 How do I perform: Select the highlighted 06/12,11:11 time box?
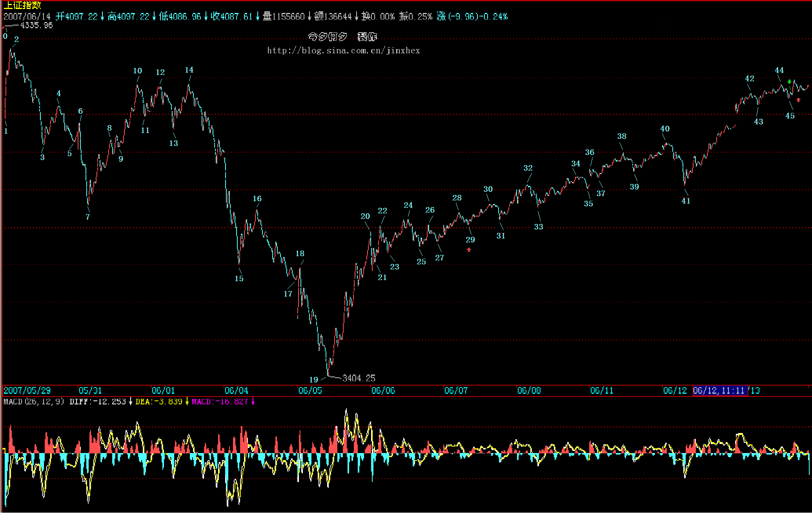point(720,391)
